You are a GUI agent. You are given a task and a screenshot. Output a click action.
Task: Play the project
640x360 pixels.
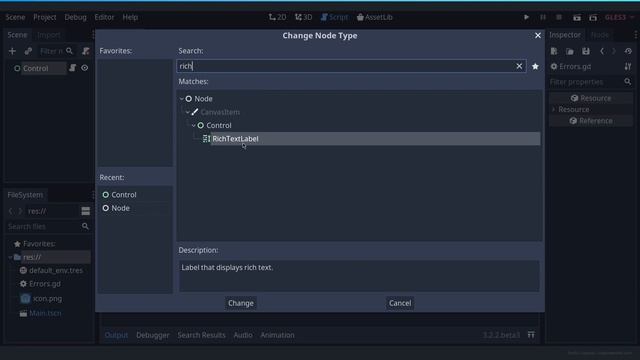527,17
